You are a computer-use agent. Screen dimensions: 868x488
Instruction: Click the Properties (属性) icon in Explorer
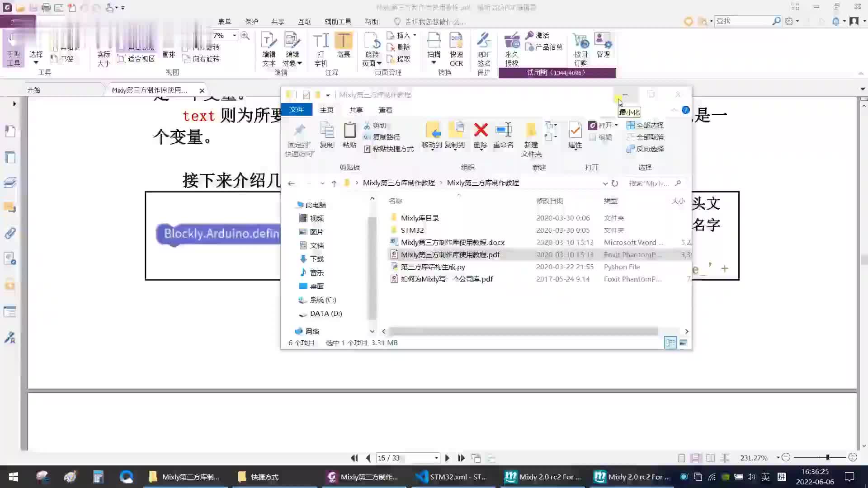pos(575,135)
